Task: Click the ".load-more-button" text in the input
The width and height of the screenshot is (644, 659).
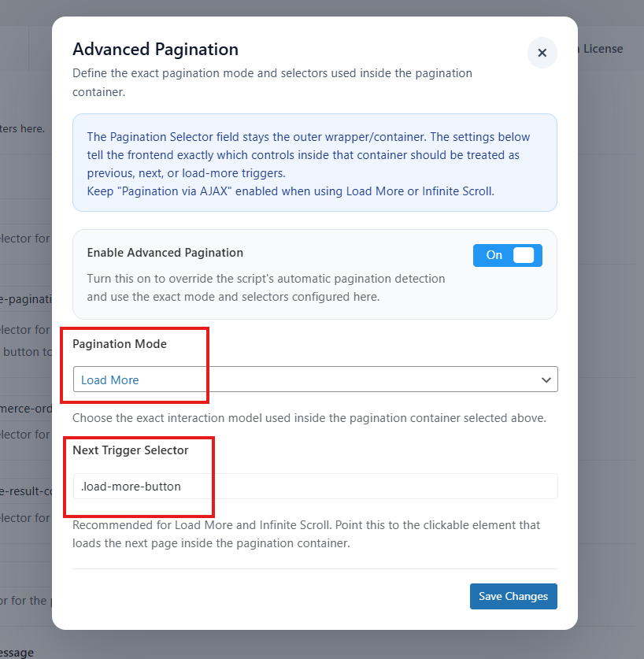Action: [x=131, y=487]
